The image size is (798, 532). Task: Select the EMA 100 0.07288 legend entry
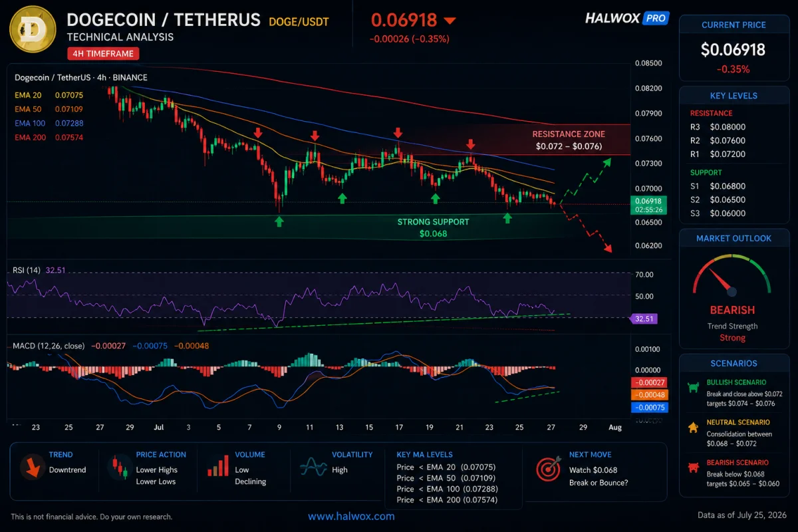click(x=49, y=123)
